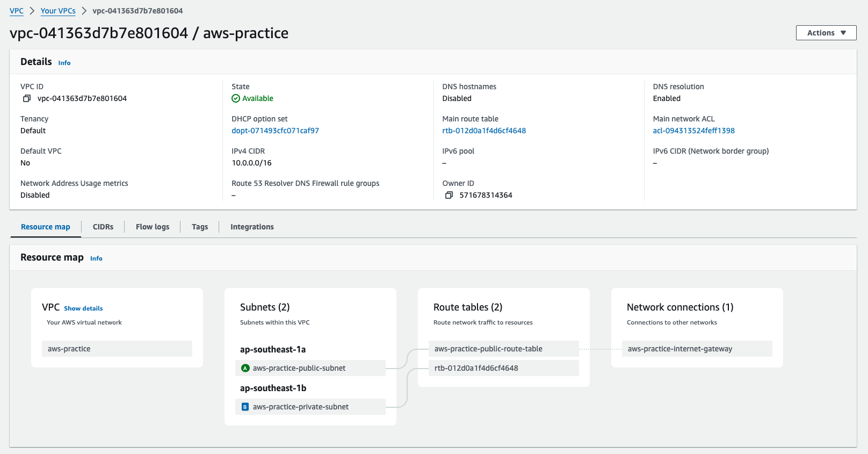The image size is (868, 454).
Task: Open main route table rtb-012d0a1f4d6cf4648 link
Action: click(484, 131)
